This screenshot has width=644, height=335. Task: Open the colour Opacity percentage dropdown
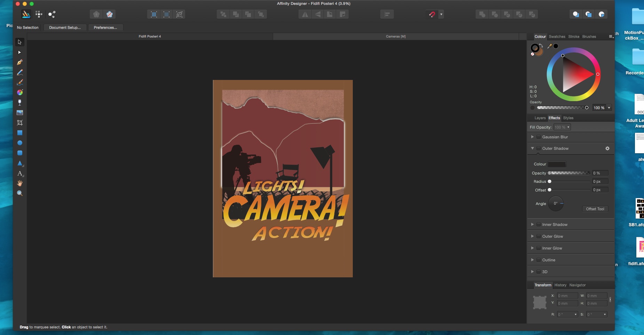click(609, 108)
